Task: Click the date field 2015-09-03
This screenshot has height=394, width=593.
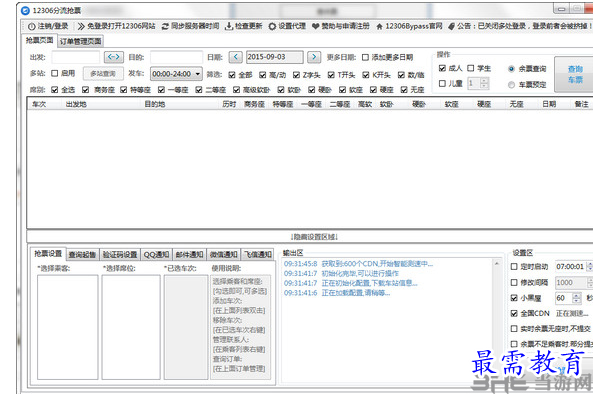Action: [275, 57]
